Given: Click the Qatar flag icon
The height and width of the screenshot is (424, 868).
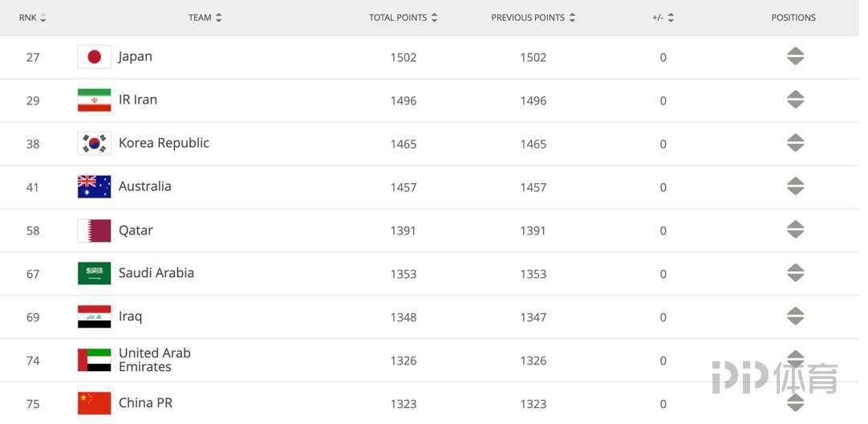Looking at the screenshot, I should 94,230.
